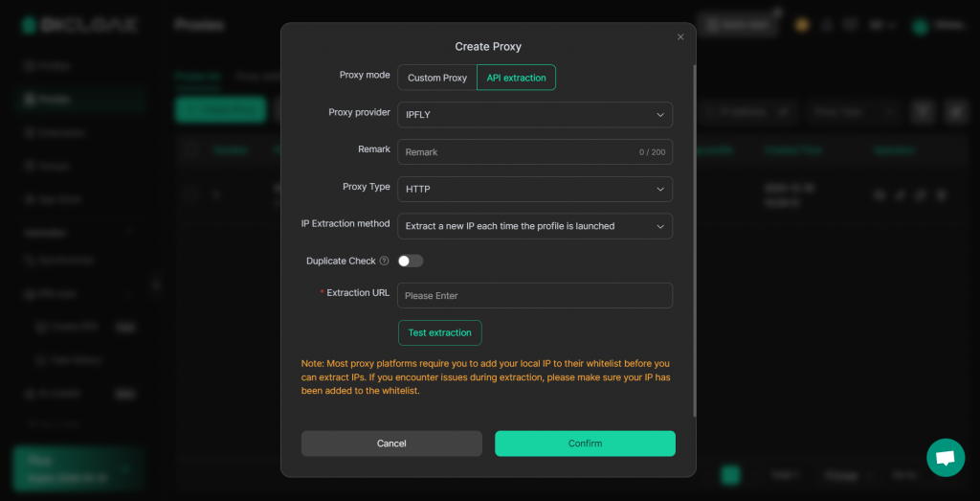The image size is (980, 501).
Task: Tick the first table row checkbox
Action: coord(189,194)
